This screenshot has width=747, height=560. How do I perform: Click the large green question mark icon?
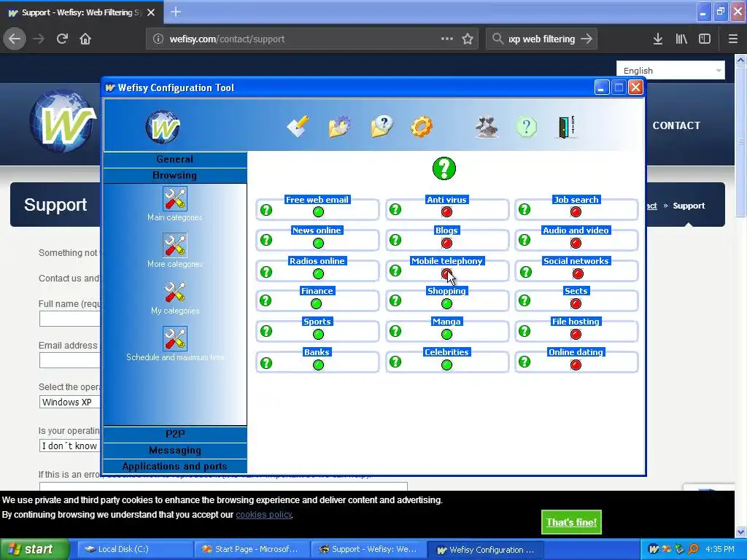[444, 168]
